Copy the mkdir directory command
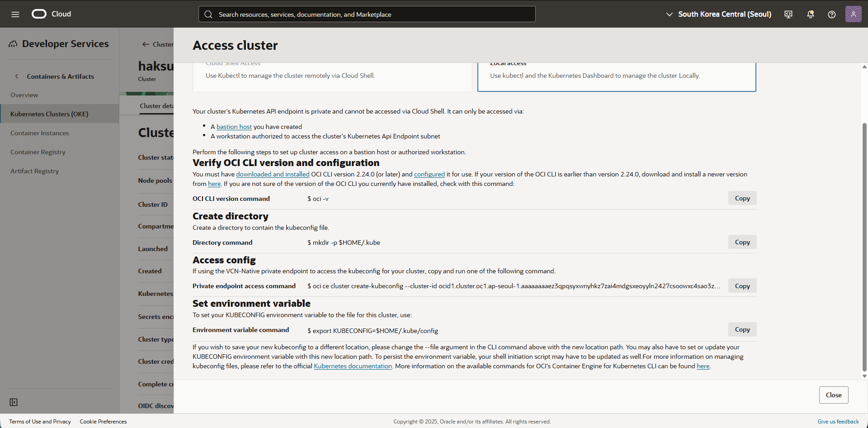The height and width of the screenshot is (428, 868). point(742,242)
